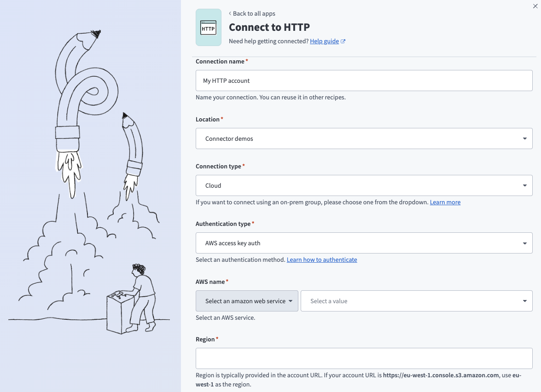This screenshot has width=541, height=392.
Task: Close the Connect to HTTP panel
Action: point(535,6)
